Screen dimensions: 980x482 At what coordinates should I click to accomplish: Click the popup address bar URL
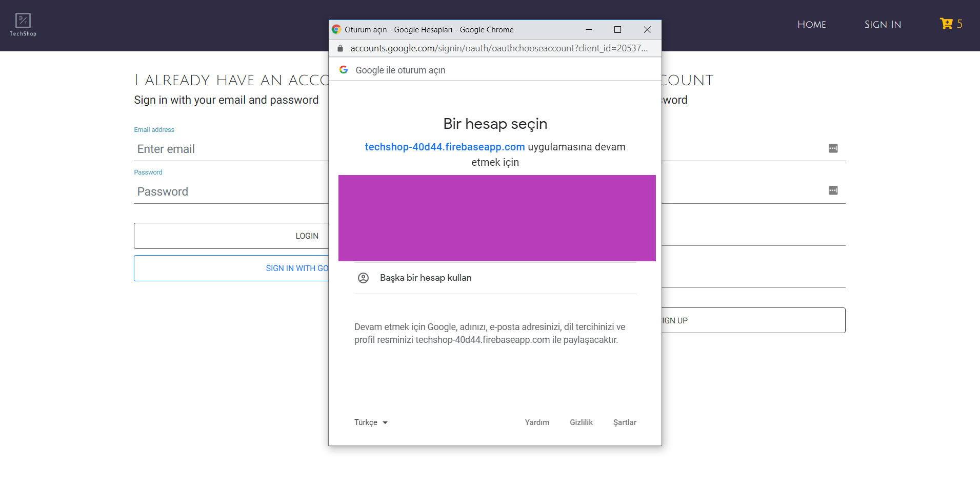point(499,48)
